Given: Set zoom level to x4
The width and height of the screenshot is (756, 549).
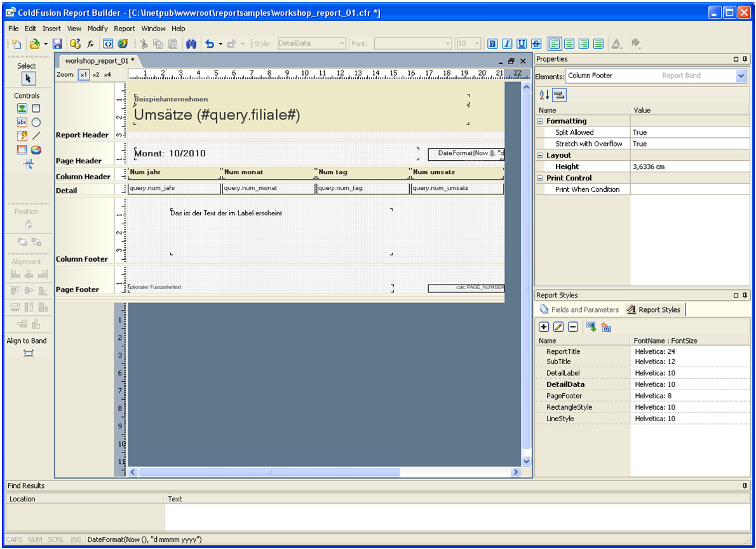Looking at the screenshot, I should (107, 75).
